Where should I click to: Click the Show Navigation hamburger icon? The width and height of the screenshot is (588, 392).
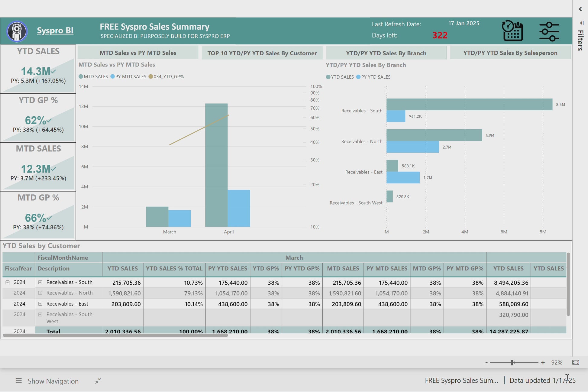19,381
